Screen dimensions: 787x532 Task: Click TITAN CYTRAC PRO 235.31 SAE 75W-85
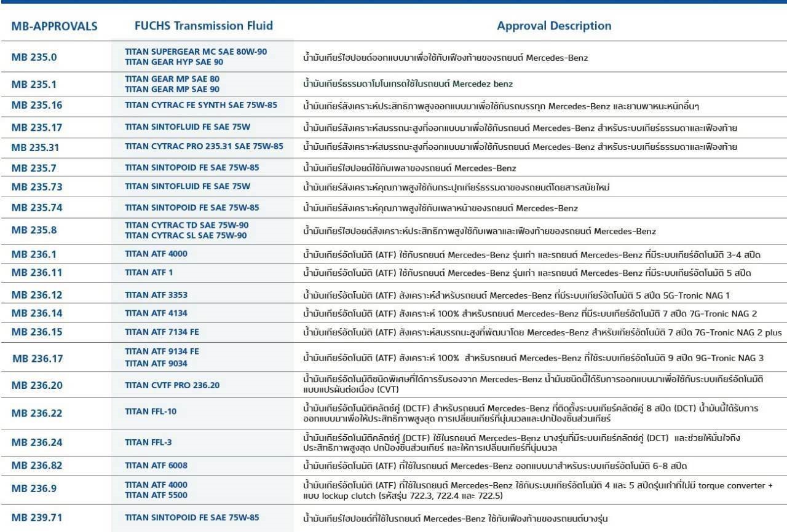click(204, 146)
